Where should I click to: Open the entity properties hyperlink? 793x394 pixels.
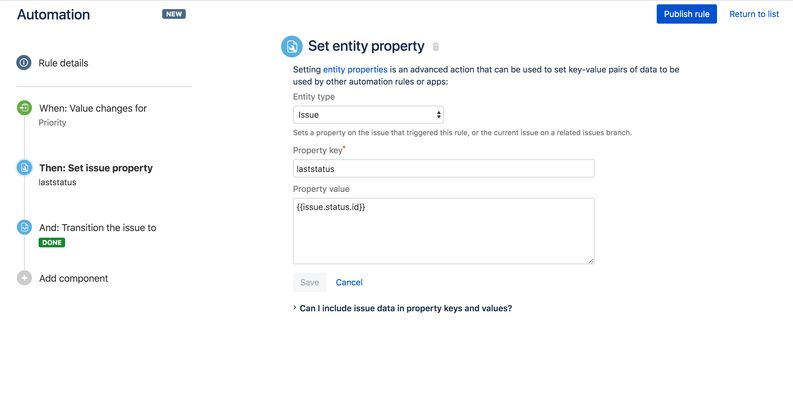355,70
